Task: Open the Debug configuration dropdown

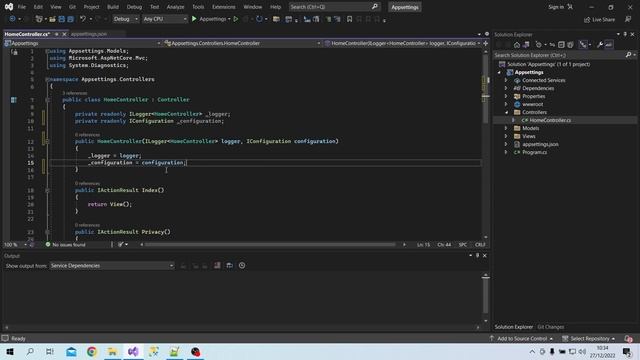Action: pos(126,19)
